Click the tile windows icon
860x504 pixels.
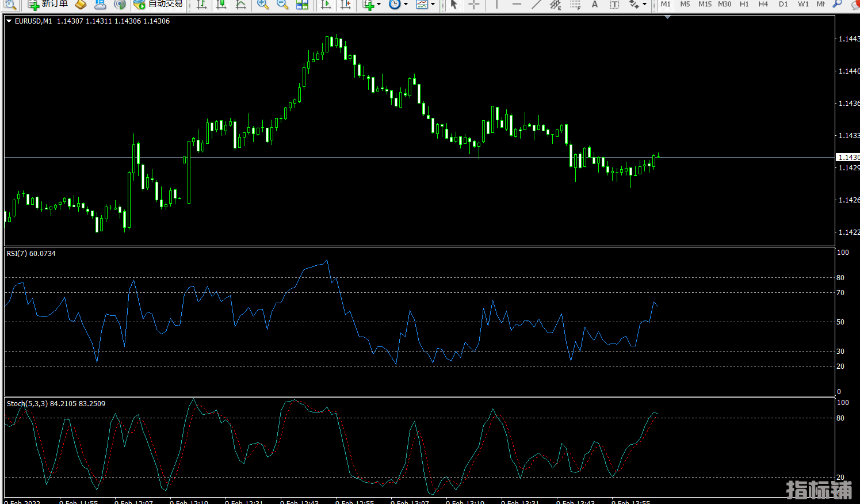click(302, 5)
